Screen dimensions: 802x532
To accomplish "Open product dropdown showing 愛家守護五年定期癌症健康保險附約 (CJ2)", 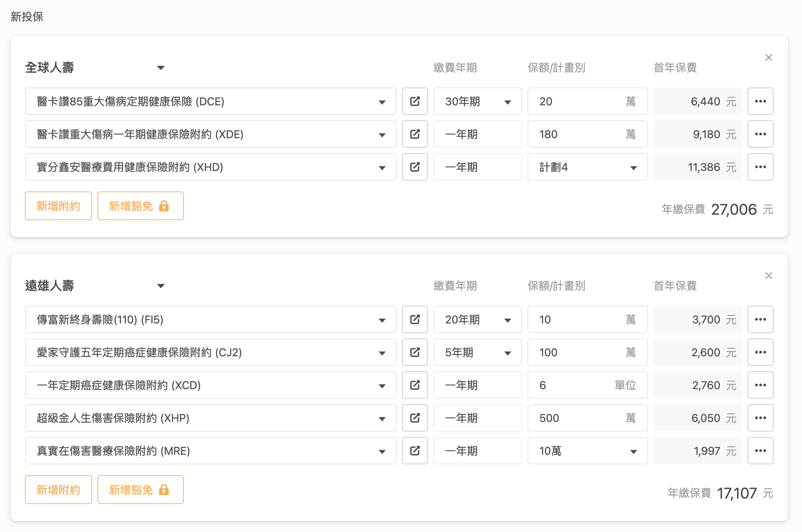I will point(210,352).
